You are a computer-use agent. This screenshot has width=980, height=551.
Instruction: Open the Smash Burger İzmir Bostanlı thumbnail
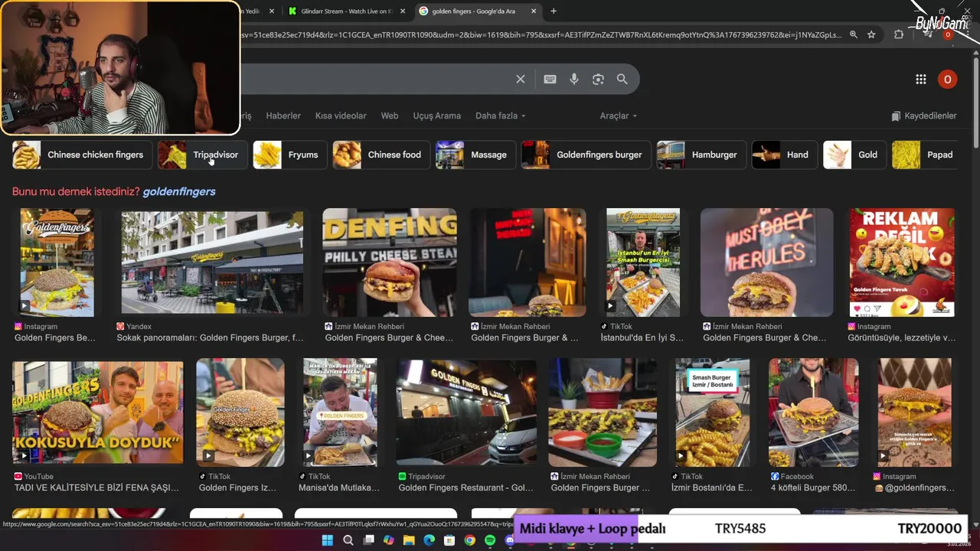click(712, 412)
